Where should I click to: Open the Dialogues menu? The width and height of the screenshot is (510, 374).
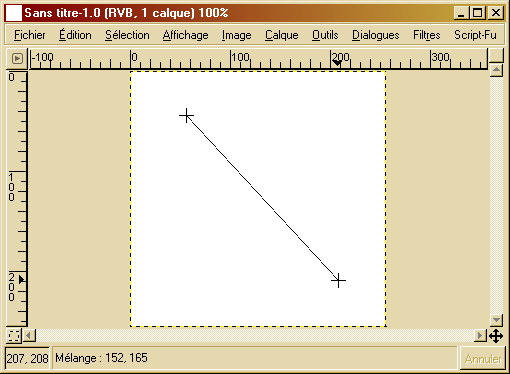click(376, 35)
